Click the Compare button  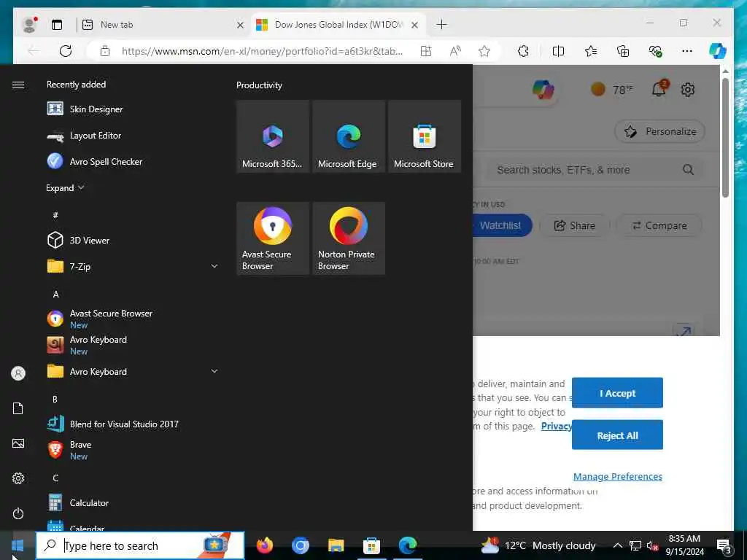point(659,226)
